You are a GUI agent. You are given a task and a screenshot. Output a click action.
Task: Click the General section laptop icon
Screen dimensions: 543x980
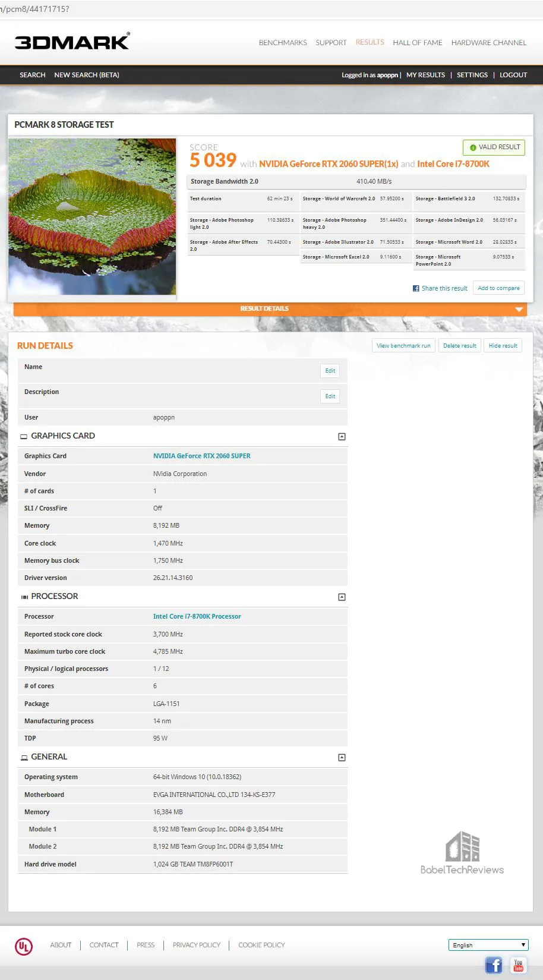pyautogui.click(x=24, y=757)
